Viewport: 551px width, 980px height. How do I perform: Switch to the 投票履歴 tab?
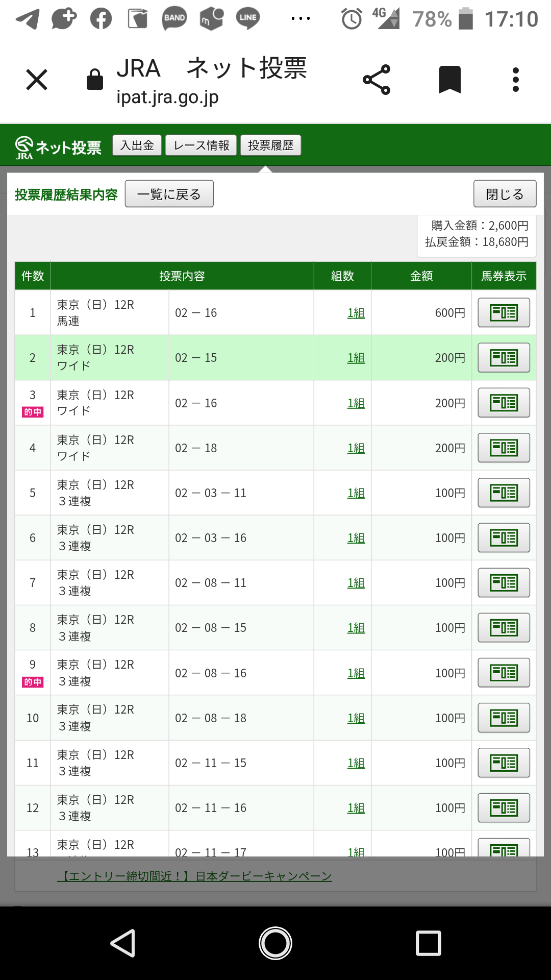[x=270, y=145]
